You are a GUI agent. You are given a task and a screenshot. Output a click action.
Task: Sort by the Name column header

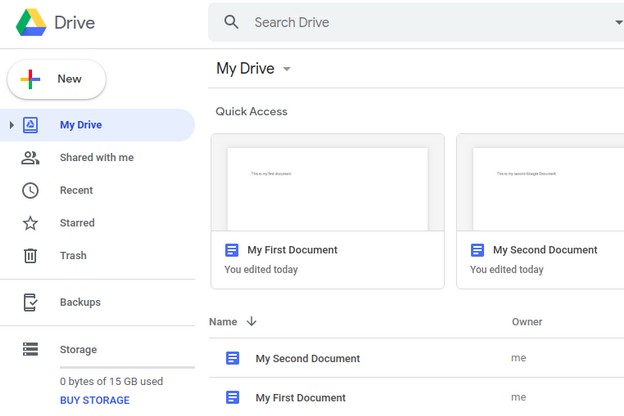(223, 322)
